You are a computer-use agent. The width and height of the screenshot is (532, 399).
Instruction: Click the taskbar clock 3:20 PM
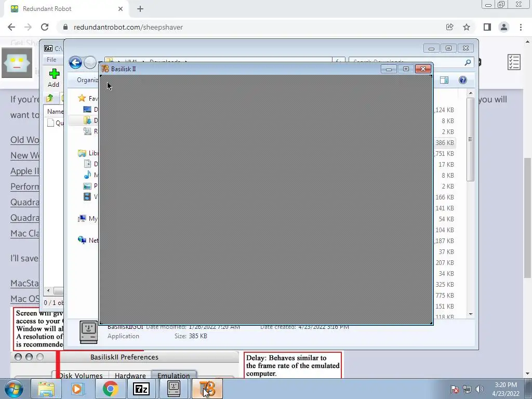(x=506, y=385)
